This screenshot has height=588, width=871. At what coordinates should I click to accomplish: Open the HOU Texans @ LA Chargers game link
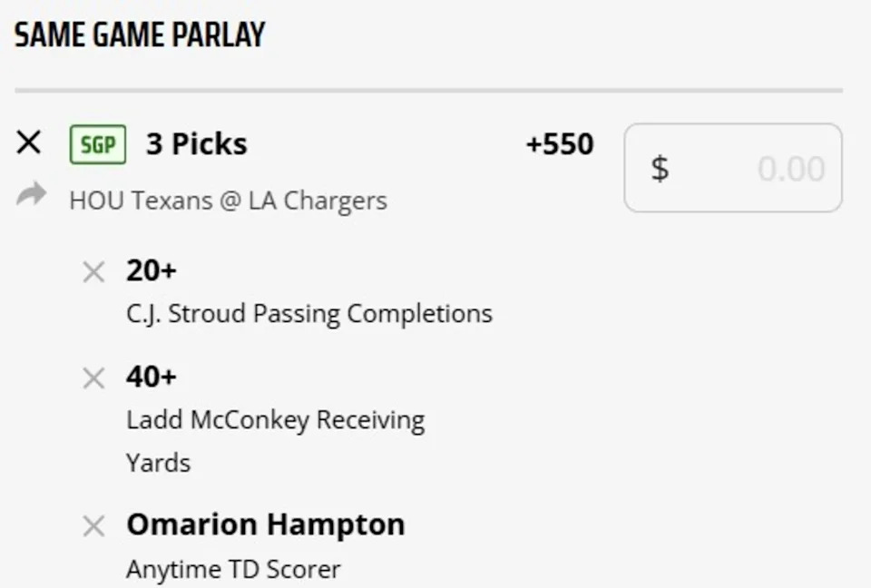(227, 201)
